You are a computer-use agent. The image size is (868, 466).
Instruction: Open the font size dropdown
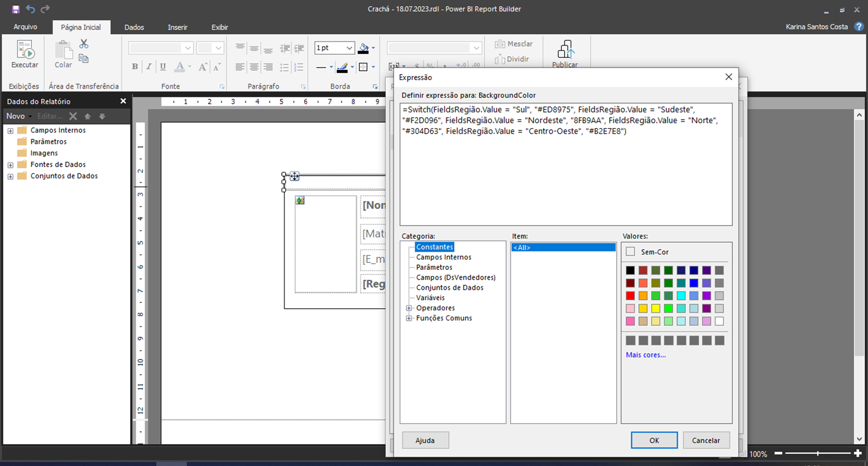pos(218,48)
